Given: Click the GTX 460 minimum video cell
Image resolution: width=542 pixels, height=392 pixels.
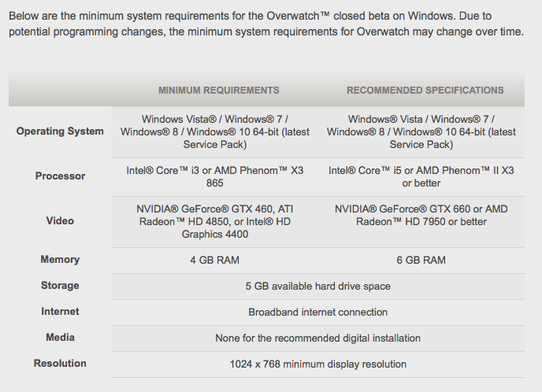Looking at the screenshot, I should point(214,222).
